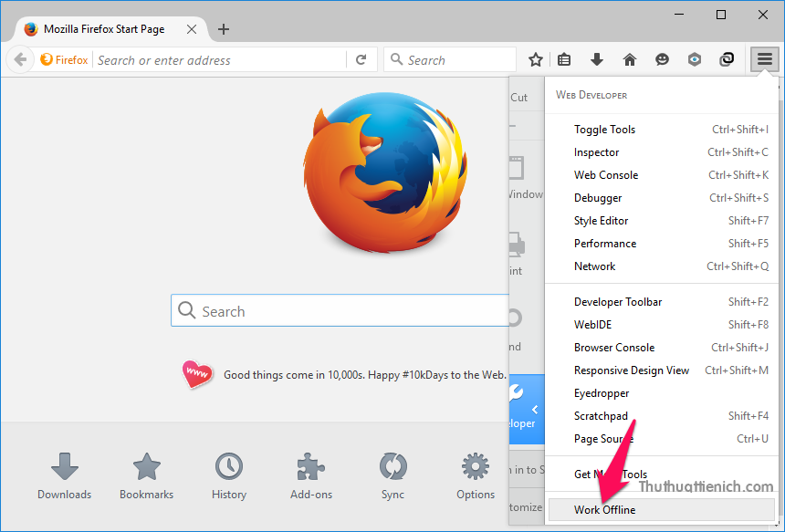Focus the start page Search box
This screenshot has height=532, width=785.
[x=340, y=311]
